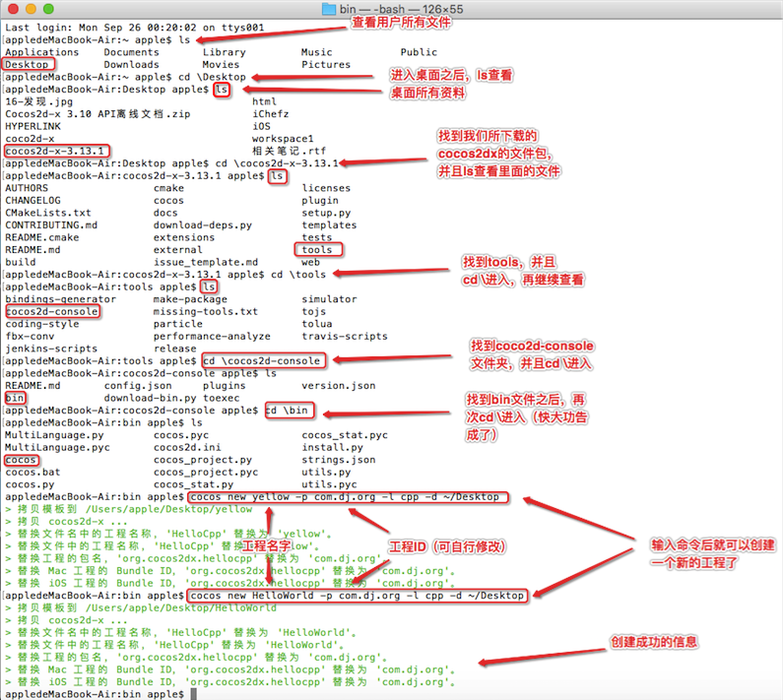Zoom the Terminal with the green button
783x700 pixels.
(x=48, y=9)
